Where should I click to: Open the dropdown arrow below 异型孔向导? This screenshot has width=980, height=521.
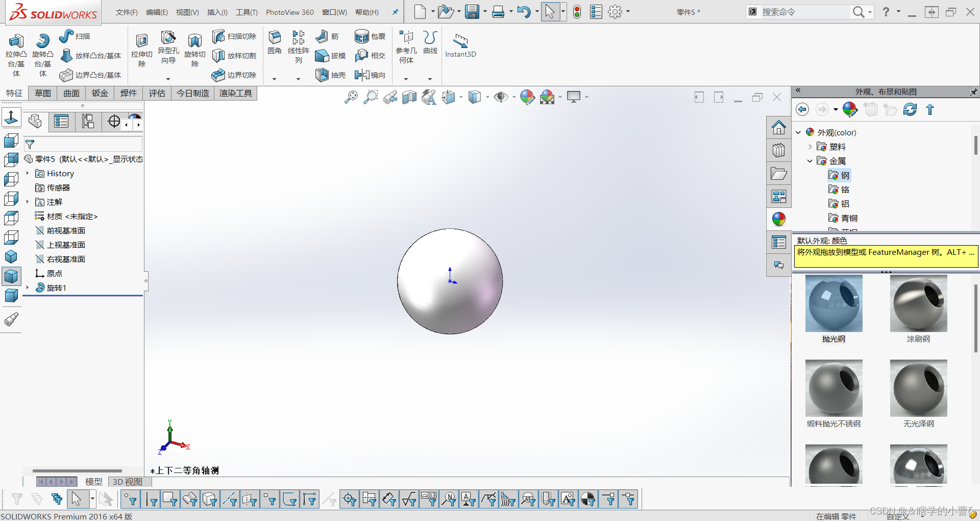[168, 79]
